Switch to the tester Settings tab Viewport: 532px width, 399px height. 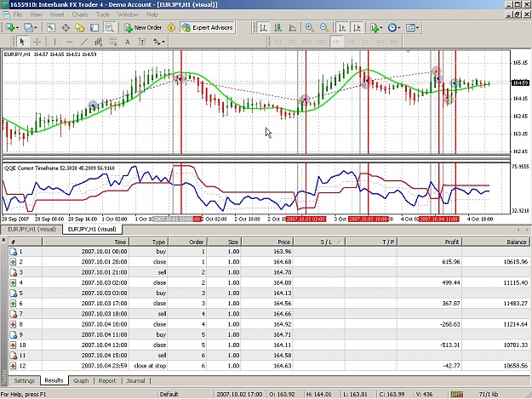coord(24,380)
